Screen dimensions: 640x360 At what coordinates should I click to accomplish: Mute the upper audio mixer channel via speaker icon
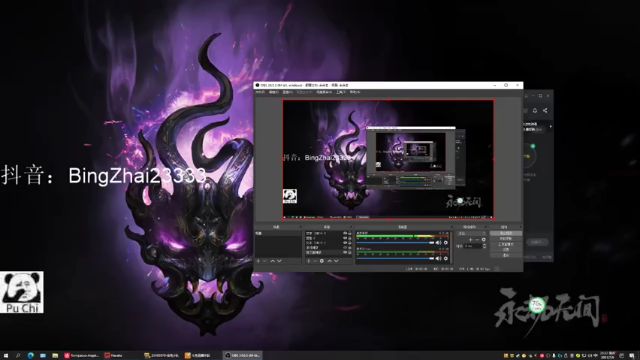[438, 243]
